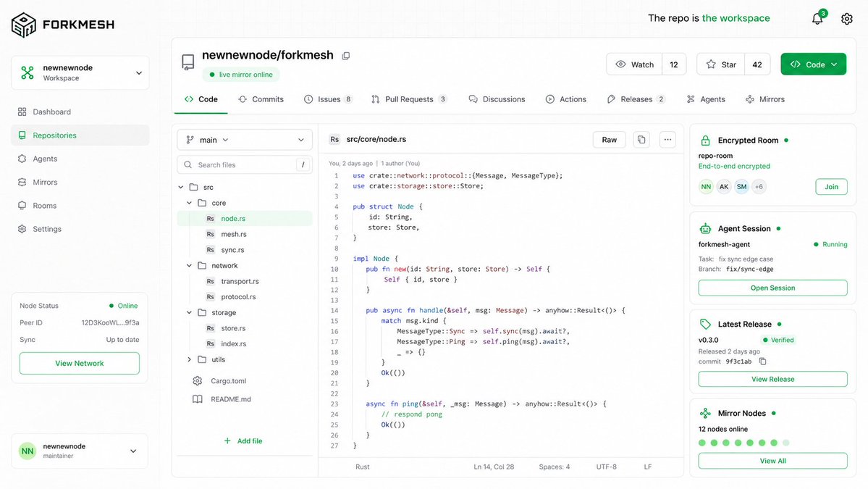Click the SM avatar in Encrypted Room
Viewport: 868px width, 489px height.
point(741,187)
